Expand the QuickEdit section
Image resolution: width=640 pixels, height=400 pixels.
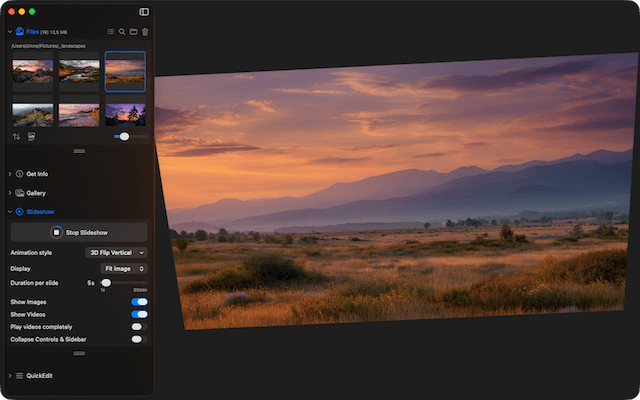coord(42,376)
